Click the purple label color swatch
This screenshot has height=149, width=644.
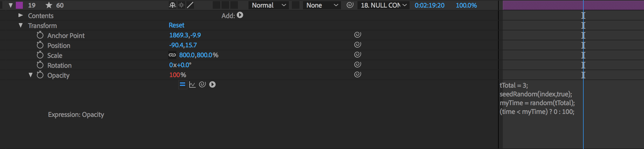(19, 5)
